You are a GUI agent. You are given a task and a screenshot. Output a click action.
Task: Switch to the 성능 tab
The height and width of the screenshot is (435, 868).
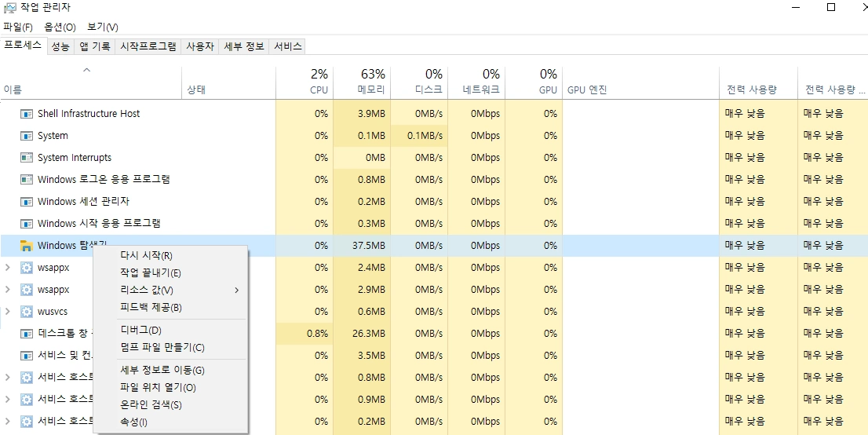click(x=60, y=46)
